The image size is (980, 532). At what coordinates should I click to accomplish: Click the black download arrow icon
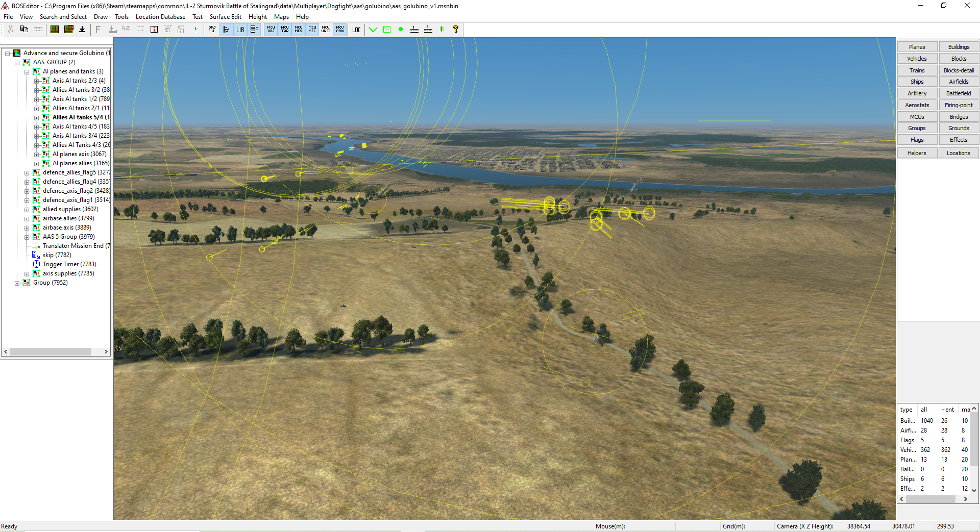pos(82,30)
